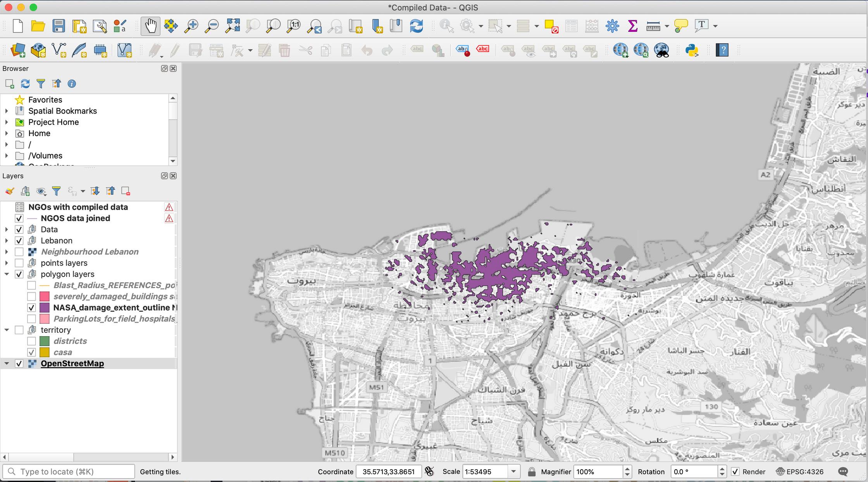The height and width of the screenshot is (482, 868).
Task: Toggle the Render checkbox in status bar
Action: click(x=735, y=472)
